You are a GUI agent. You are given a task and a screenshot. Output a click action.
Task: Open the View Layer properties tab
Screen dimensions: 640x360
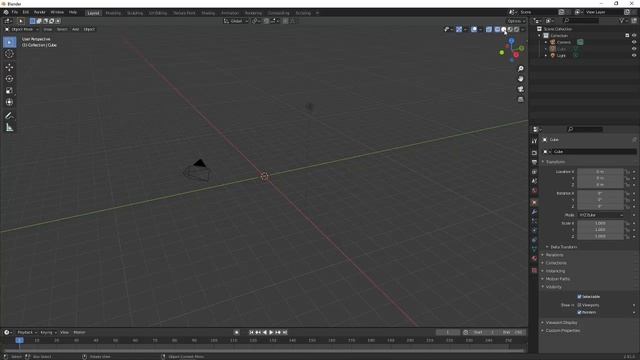point(534,172)
